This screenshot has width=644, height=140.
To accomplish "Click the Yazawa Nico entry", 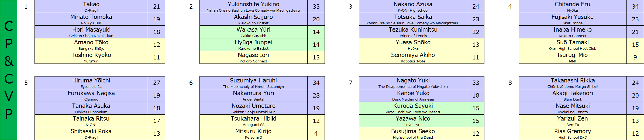I will click(x=413, y=121).
